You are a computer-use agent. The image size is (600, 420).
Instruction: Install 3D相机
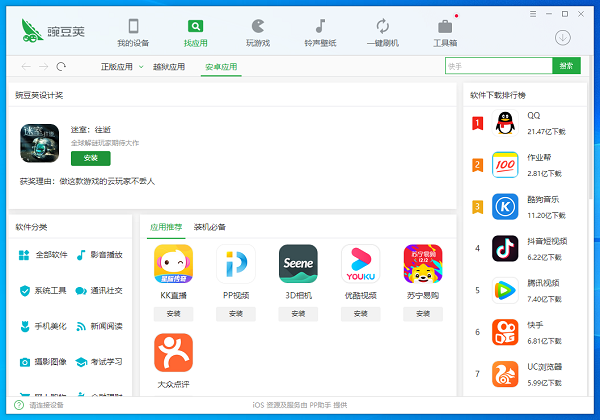298,314
